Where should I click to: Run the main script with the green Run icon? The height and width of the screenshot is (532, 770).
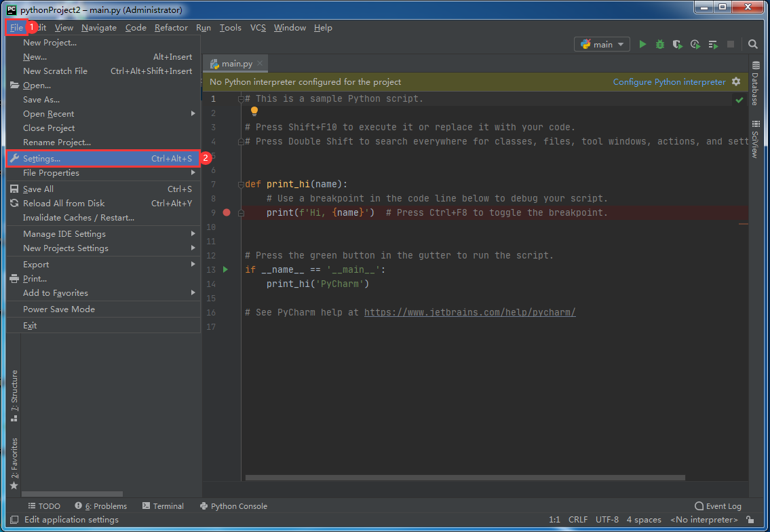[642, 43]
